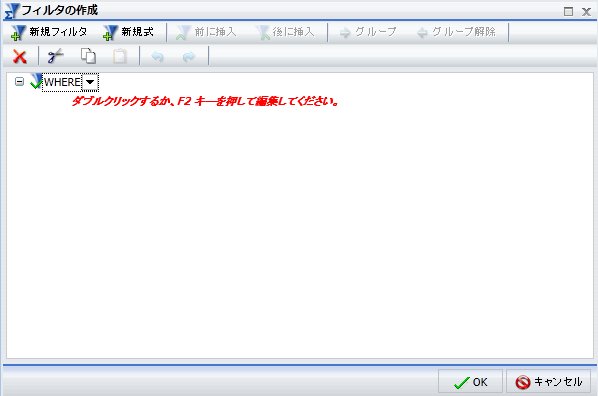Click the 前に挿入 (Insert Before) button

point(206,32)
